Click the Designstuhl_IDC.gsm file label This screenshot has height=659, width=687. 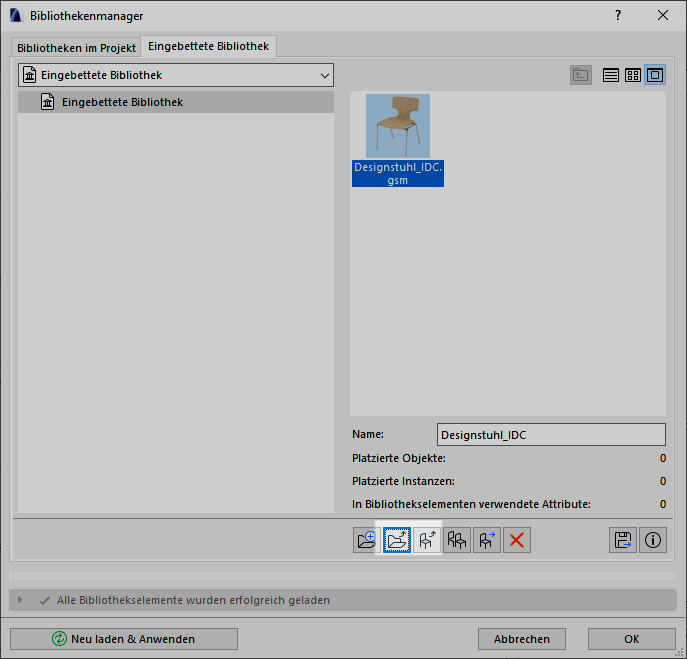coord(398,174)
